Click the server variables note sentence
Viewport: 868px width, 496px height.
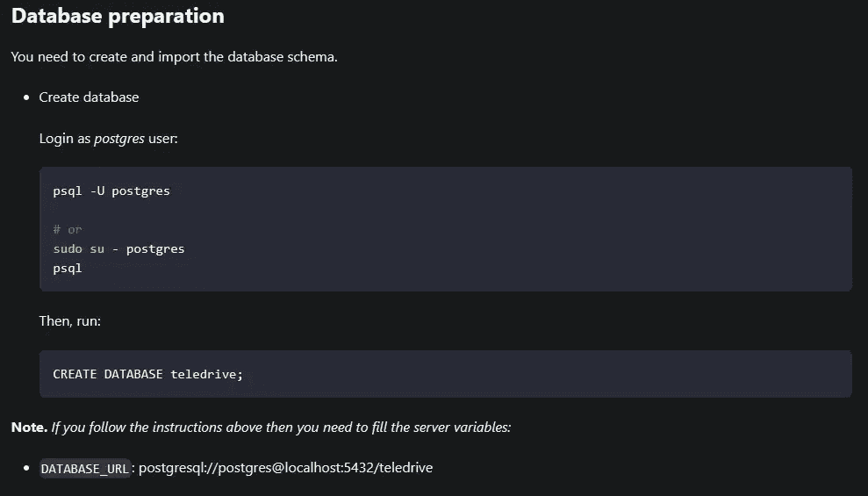281,428
